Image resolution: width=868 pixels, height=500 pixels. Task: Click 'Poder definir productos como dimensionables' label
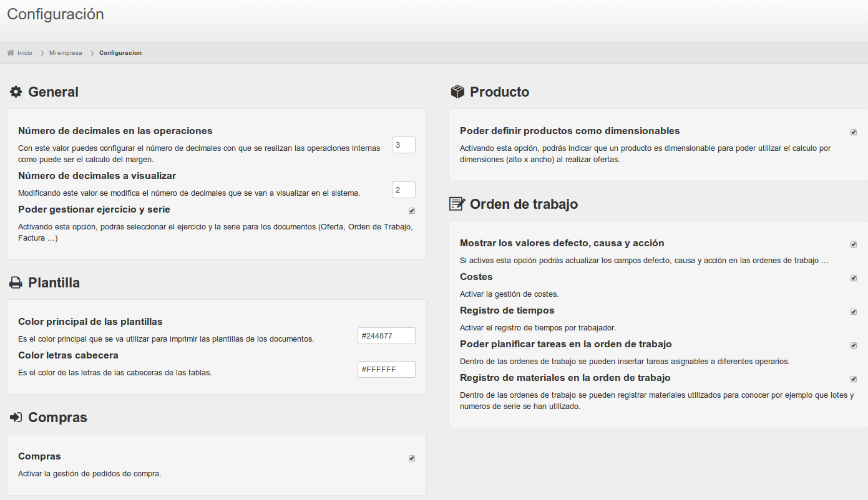570,131
